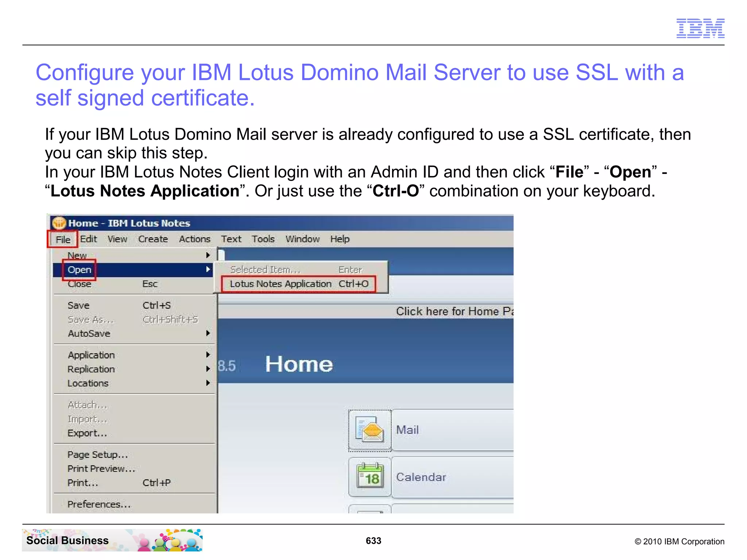The height and width of the screenshot is (560, 747).
Task: Select Close in the File menu
Action: coord(133,284)
